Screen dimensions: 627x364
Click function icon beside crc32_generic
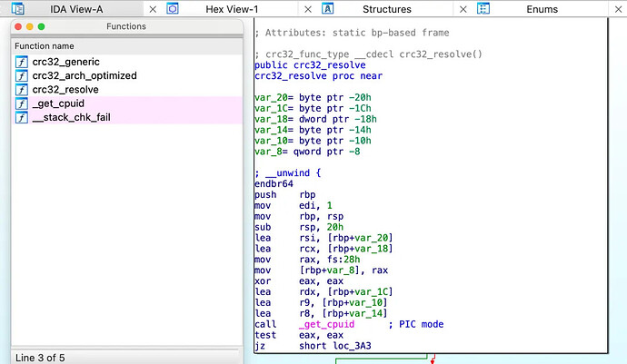point(22,62)
